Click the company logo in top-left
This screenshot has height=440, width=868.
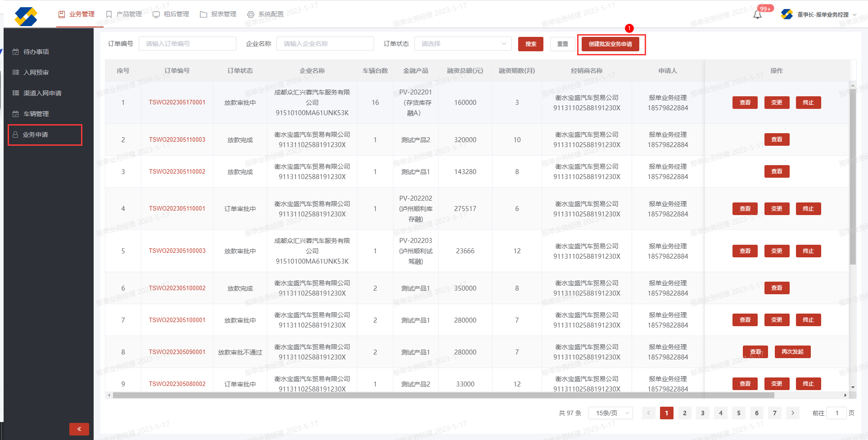(26, 17)
